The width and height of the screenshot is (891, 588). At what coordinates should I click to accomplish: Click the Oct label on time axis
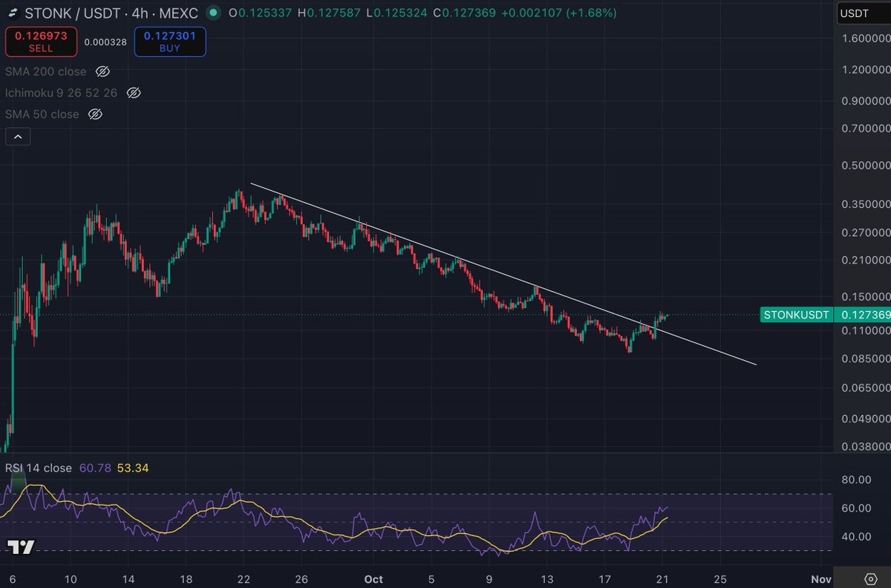373,579
